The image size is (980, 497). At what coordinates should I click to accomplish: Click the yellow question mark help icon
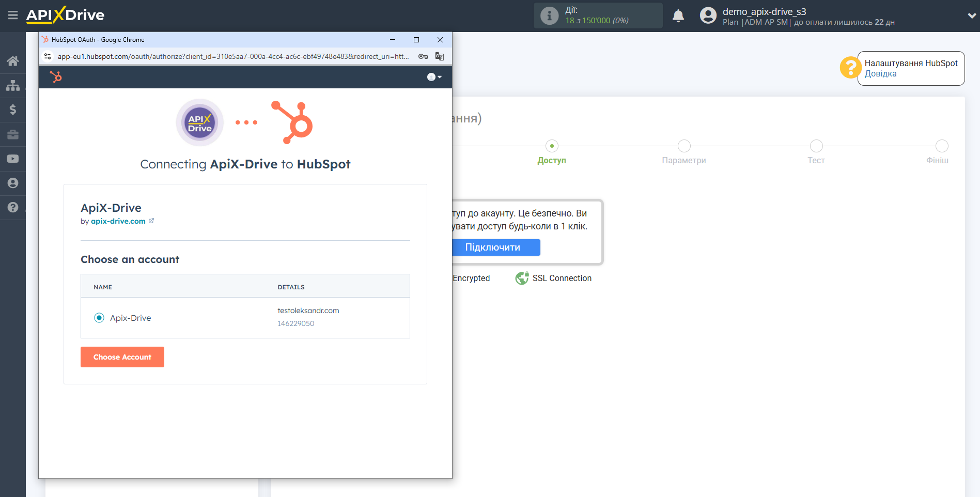[850, 68]
